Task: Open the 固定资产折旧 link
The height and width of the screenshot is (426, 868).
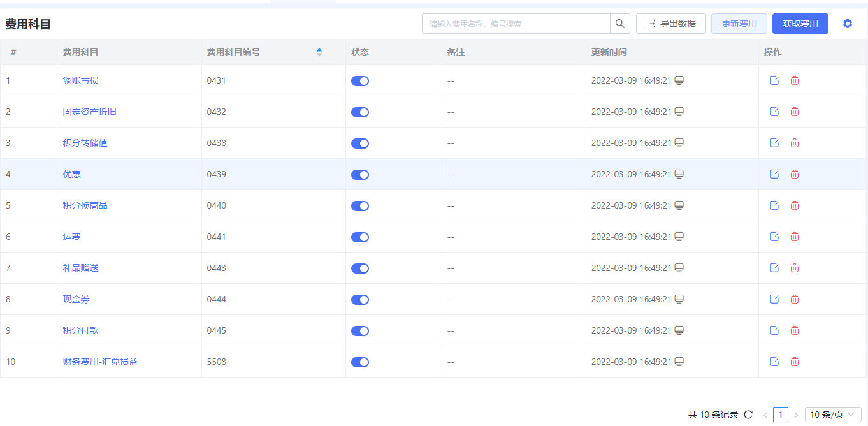Action: click(90, 112)
